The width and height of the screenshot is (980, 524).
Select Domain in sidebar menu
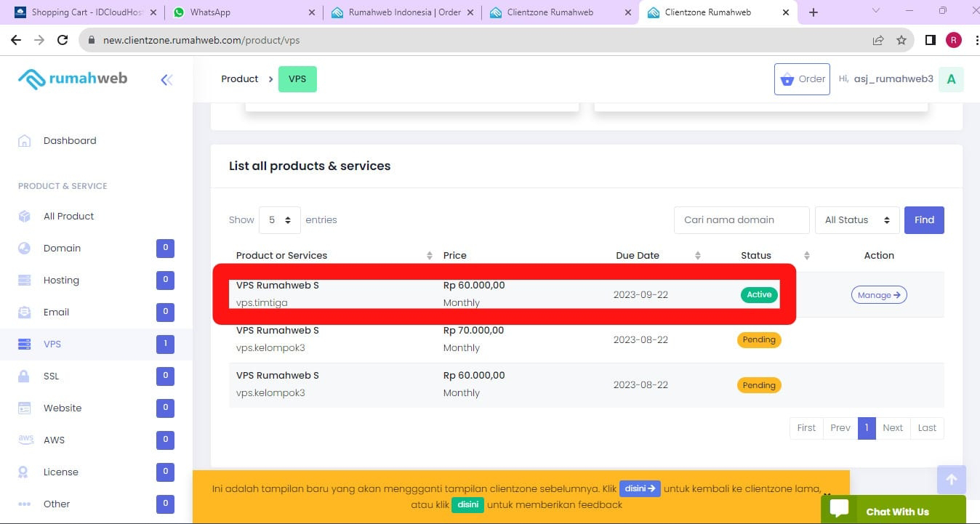pos(62,249)
